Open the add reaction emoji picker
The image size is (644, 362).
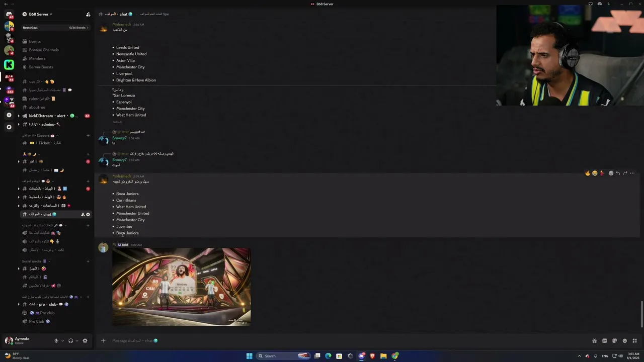pos(611,173)
